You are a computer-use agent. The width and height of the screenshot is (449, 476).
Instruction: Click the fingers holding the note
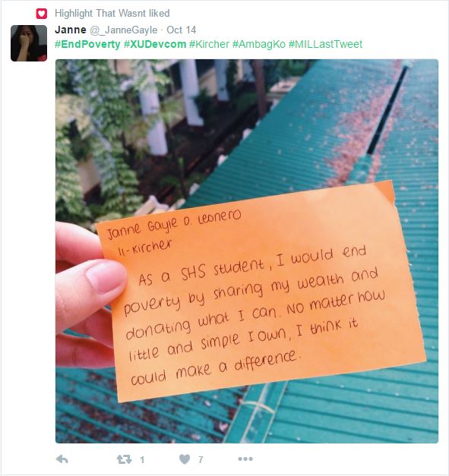pos(88,295)
